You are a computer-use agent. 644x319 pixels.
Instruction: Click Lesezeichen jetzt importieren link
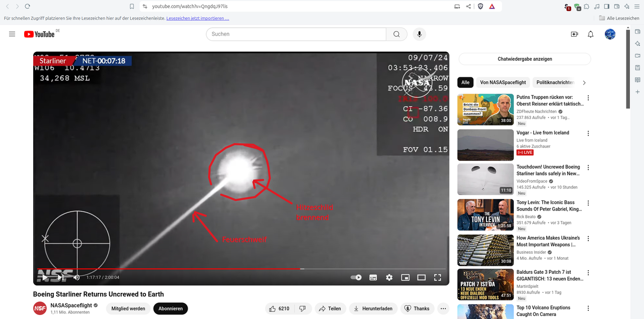coord(198,18)
